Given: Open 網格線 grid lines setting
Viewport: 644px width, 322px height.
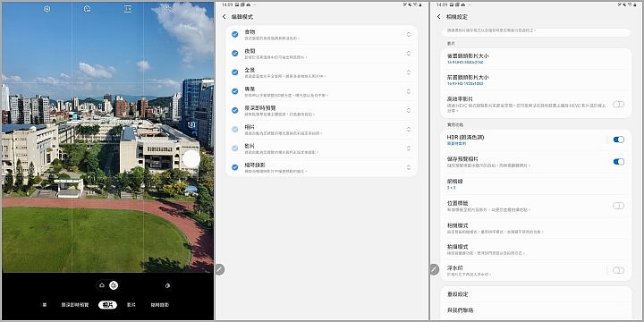Looking at the screenshot, I should coord(536,184).
